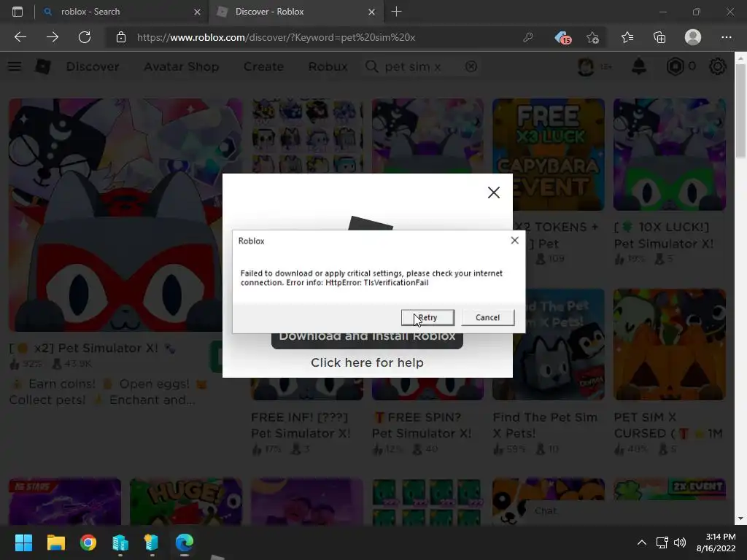View site info via the lock icon
This screenshot has width=747, height=560.
pyautogui.click(x=121, y=37)
